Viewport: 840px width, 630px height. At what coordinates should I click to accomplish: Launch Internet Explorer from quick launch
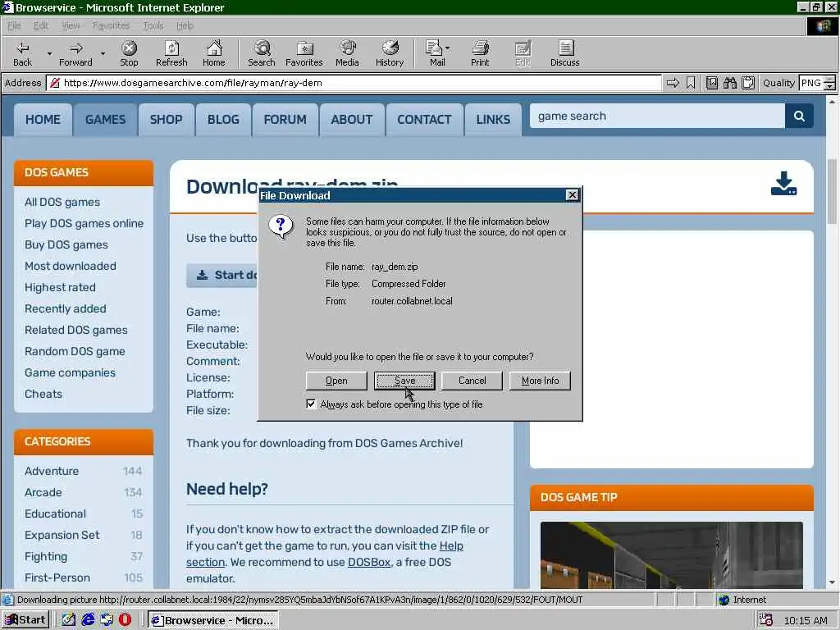88,620
